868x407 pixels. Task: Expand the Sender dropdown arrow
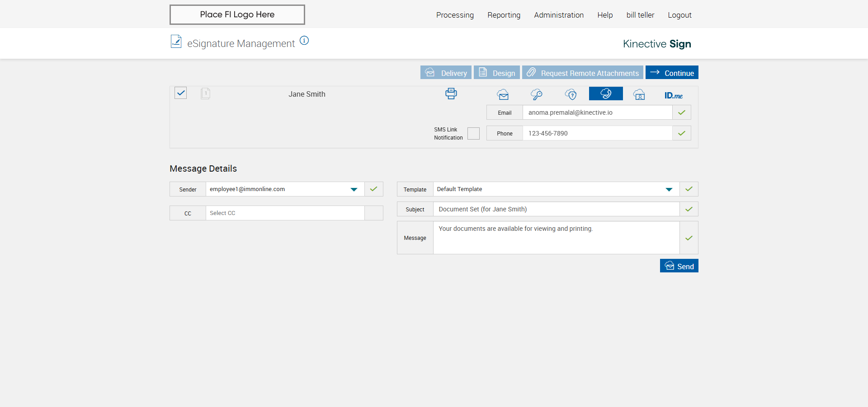click(354, 189)
